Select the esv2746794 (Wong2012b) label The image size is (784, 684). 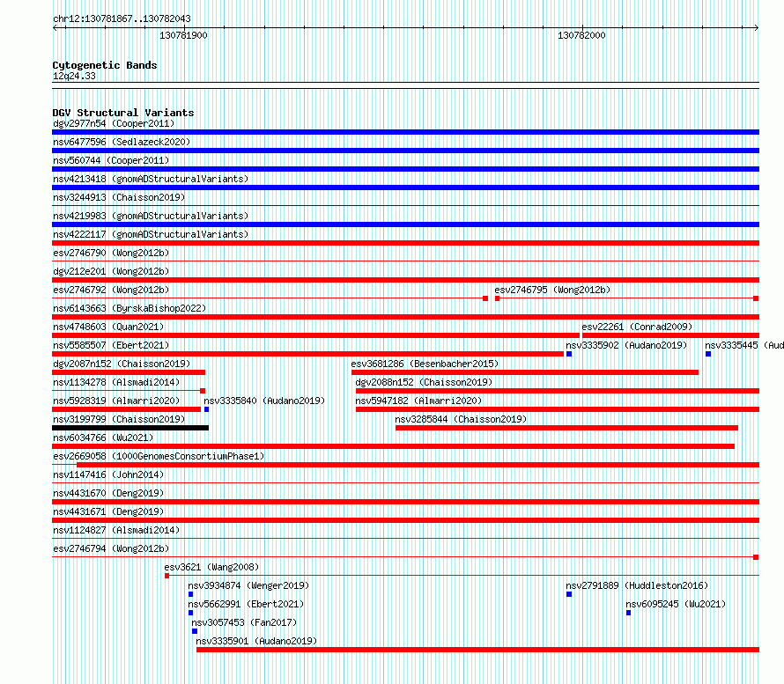click(111, 548)
